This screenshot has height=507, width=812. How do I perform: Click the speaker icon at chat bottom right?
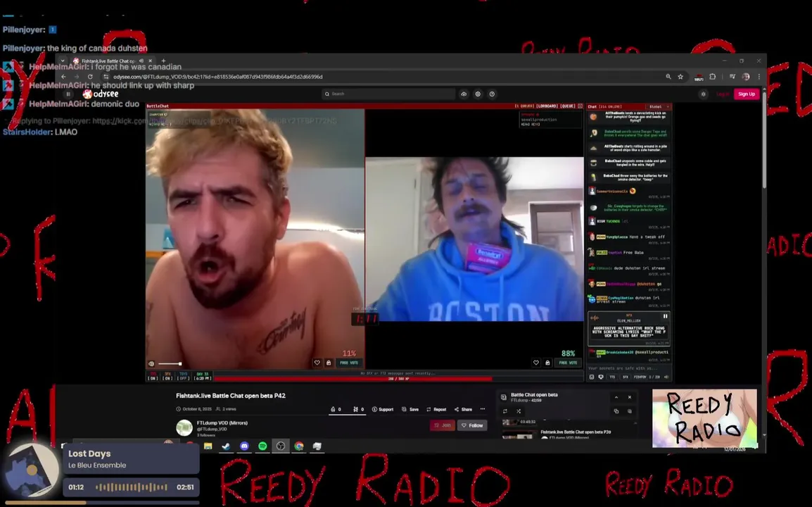click(x=666, y=377)
